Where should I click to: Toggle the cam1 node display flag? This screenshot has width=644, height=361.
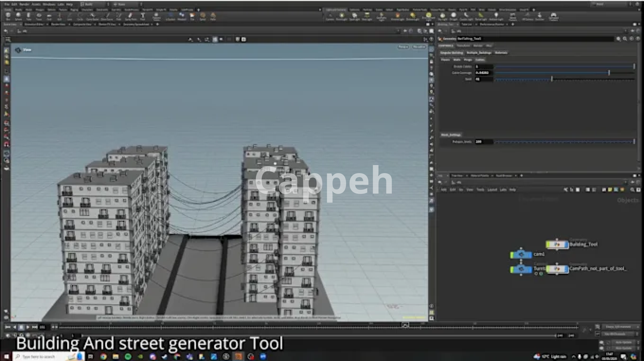pyautogui.click(x=530, y=255)
